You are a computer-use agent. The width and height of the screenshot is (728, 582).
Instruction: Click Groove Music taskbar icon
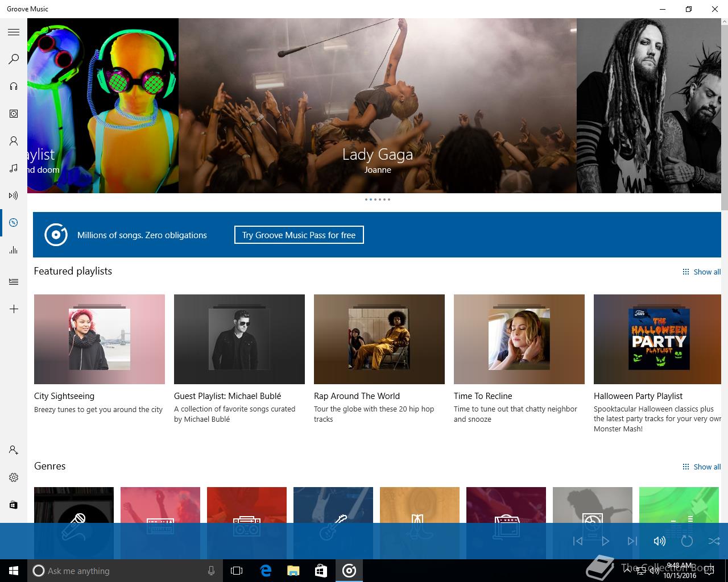point(349,571)
